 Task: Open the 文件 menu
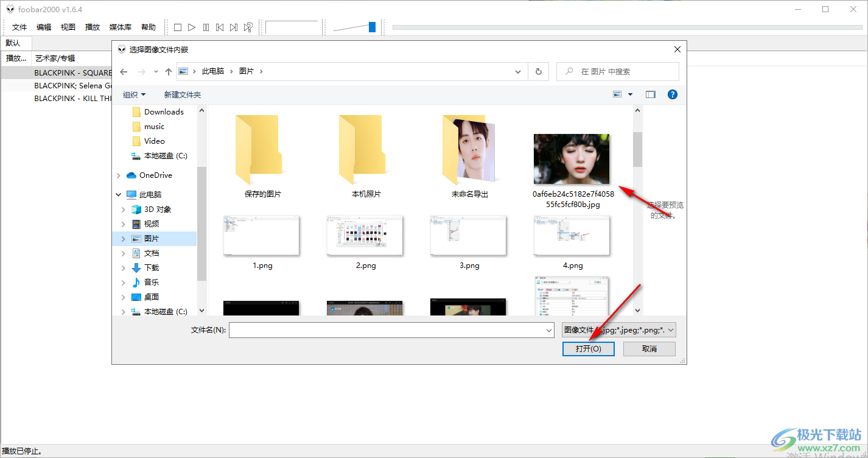click(19, 27)
